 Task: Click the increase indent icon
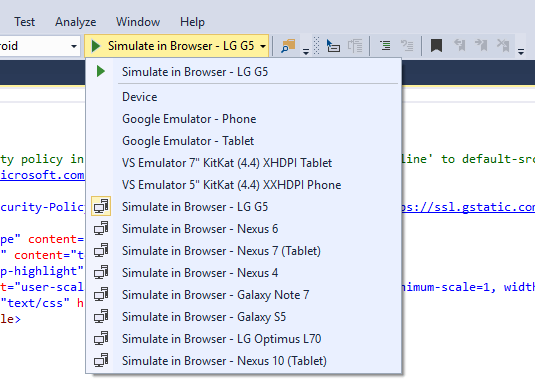[385, 45]
